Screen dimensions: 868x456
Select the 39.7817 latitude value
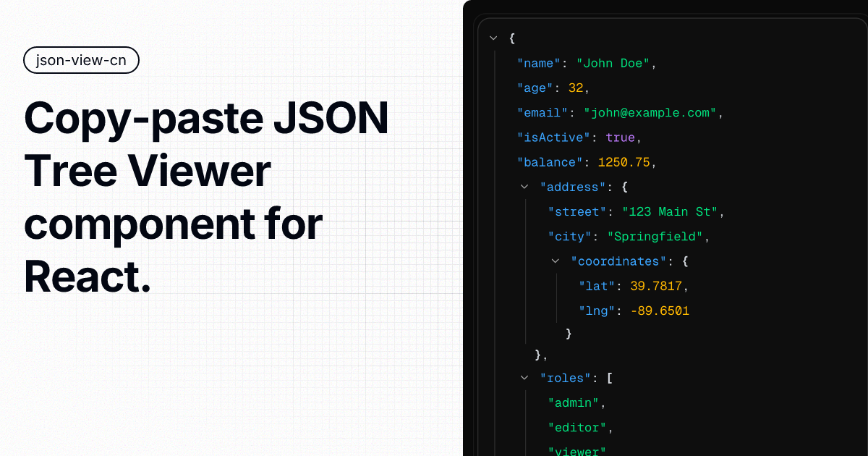click(x=656, y=286)
